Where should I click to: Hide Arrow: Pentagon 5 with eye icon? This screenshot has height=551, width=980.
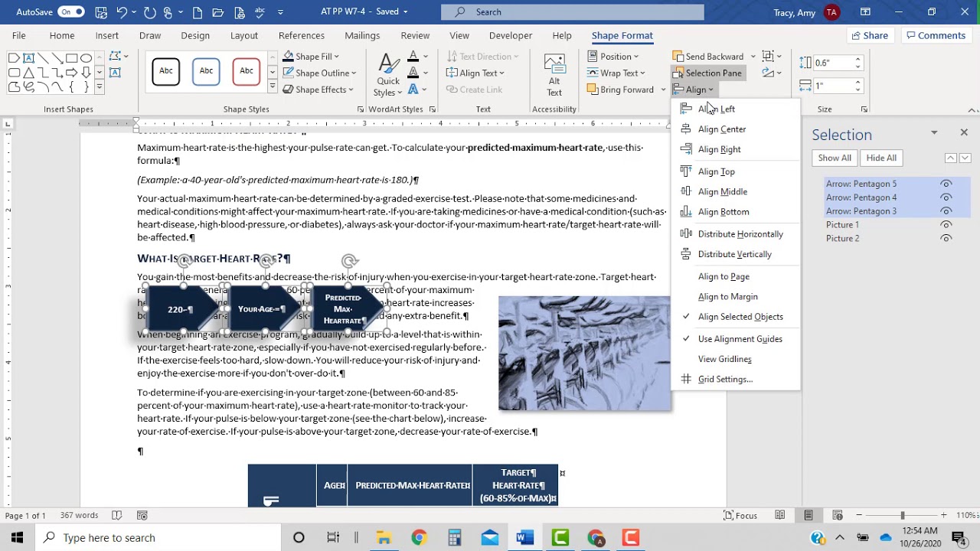[x=946, y=184]
